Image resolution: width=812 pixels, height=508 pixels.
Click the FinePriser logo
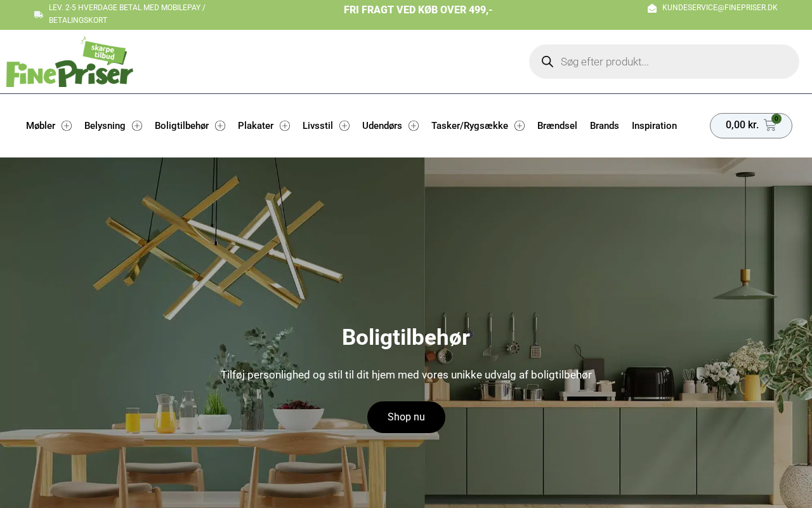(x=70, y=62)
